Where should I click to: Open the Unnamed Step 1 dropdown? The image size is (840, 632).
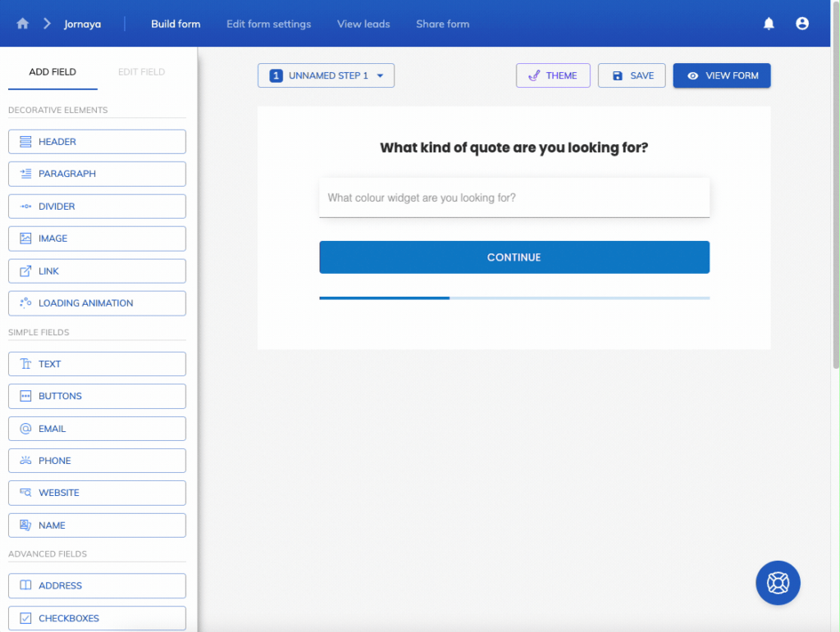click(326, 75)
